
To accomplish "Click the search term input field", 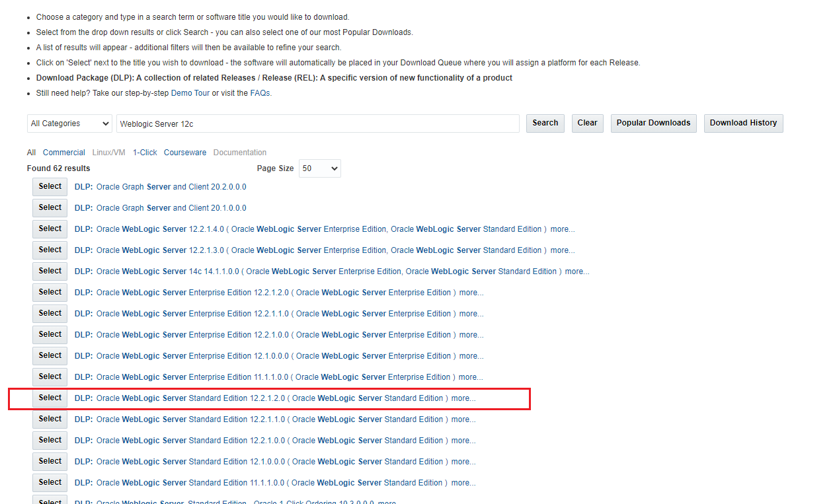I will (318, 124).
